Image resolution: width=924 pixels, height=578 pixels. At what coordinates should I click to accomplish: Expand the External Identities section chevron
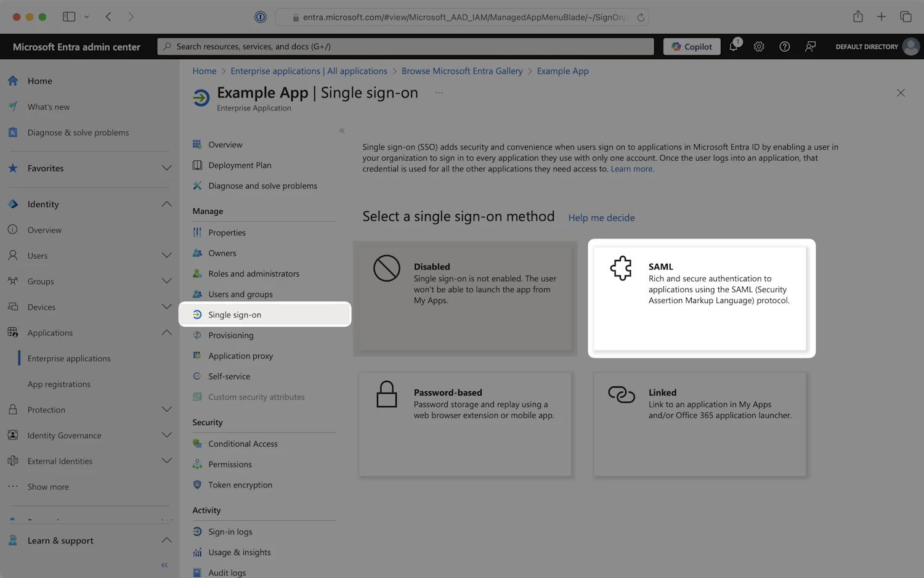[x=166, y=461]
